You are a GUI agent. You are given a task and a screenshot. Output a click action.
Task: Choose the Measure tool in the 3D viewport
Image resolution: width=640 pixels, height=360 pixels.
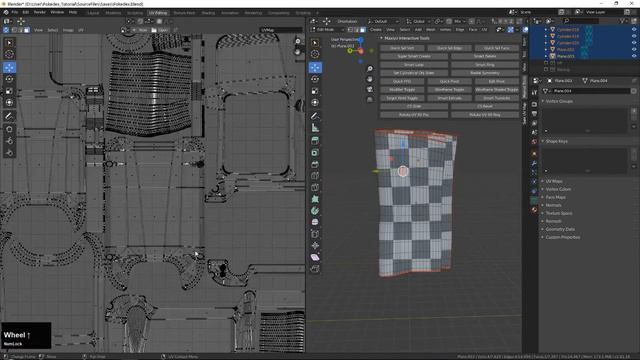pos(315,128)
